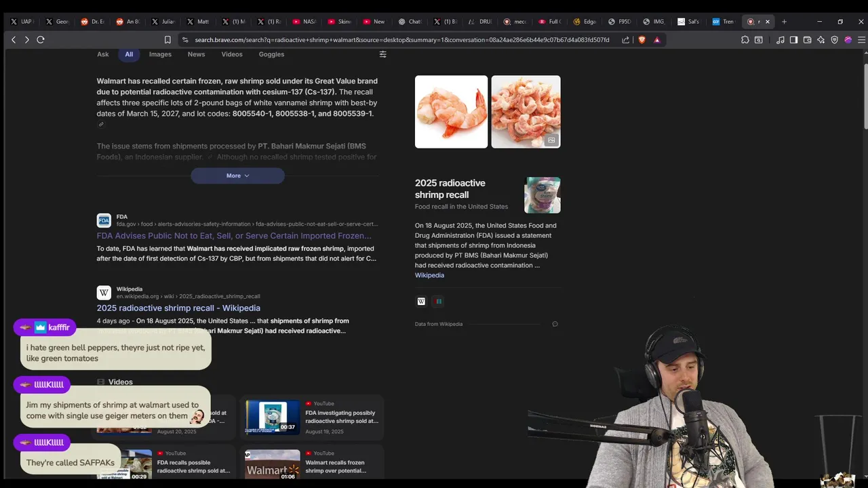Click the single cooked shrimp image thumbnail
Image resolution: width=868 pixels, height=488 pixels.
click(451, 112)
